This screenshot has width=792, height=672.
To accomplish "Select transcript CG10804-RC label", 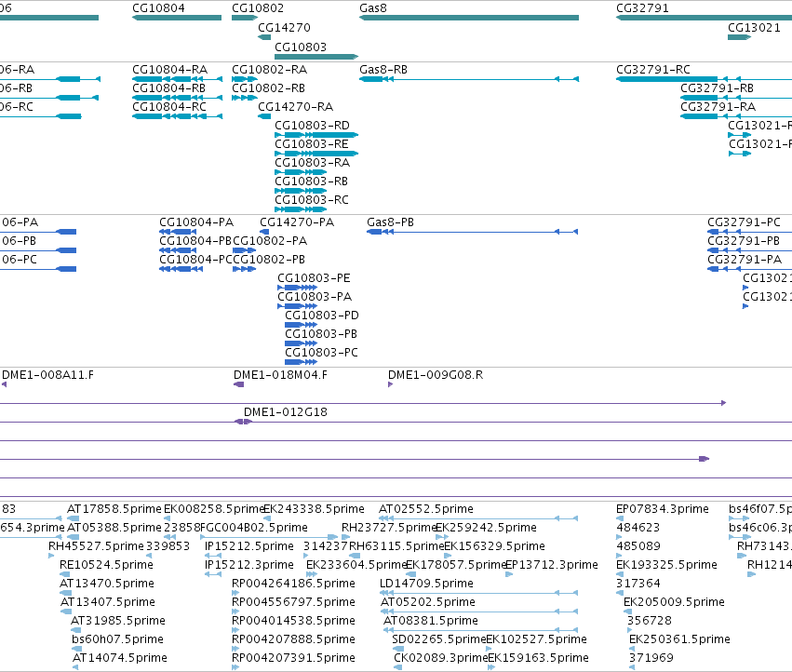I will pos(169,107).
